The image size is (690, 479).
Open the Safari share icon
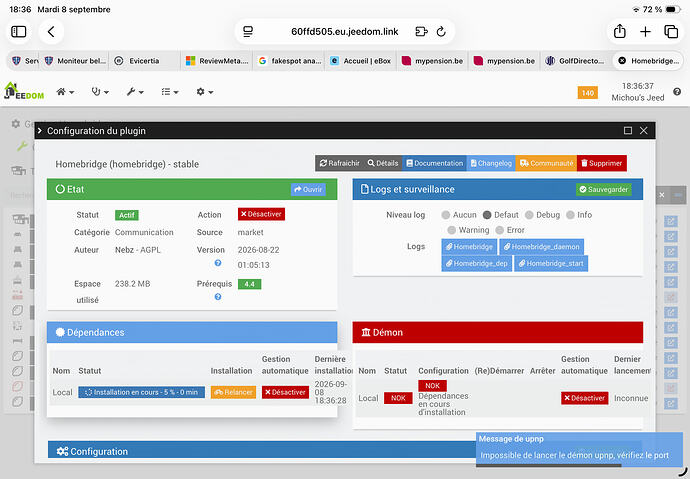[620, 31]
